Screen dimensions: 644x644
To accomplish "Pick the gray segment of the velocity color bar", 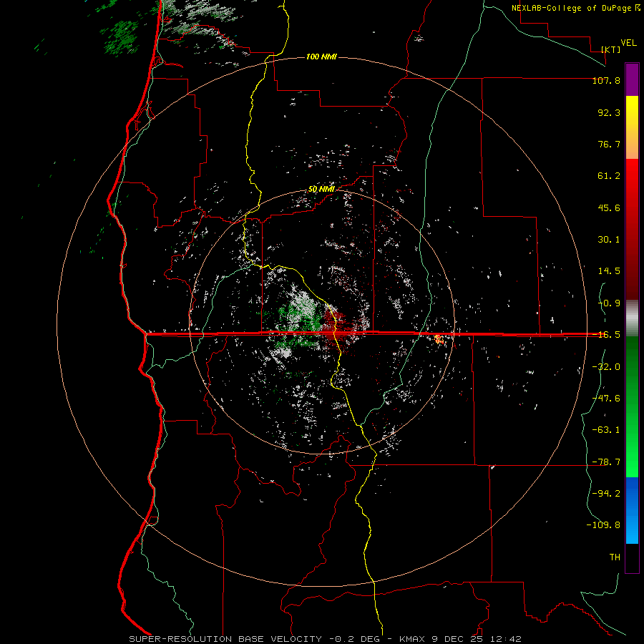I will pos(632,318).
